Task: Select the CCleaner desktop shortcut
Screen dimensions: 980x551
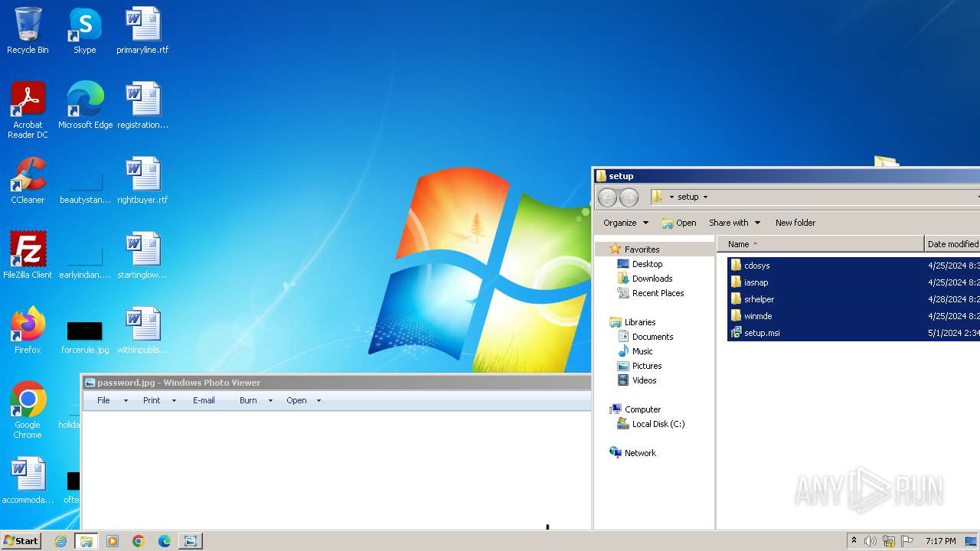Action: pyautogui.click(x=28, y=181)
